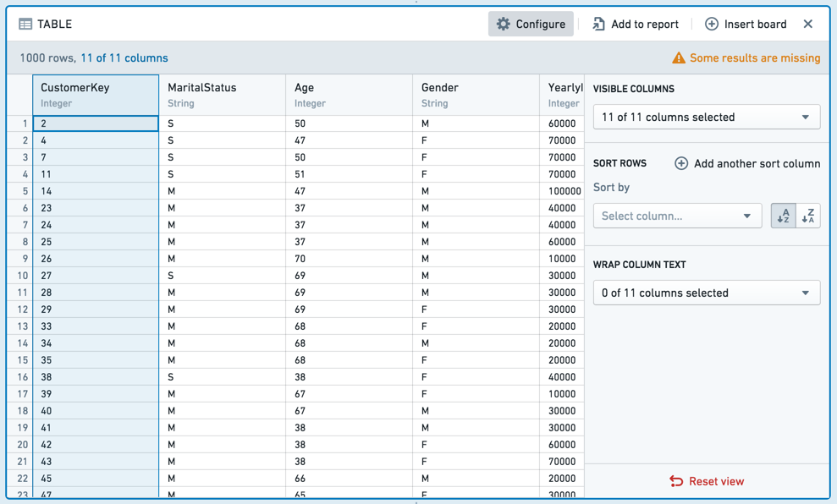837x504 pixels.
Task: Click the CustomerKey cell with value 14
Action: click(x=96, y=191)
